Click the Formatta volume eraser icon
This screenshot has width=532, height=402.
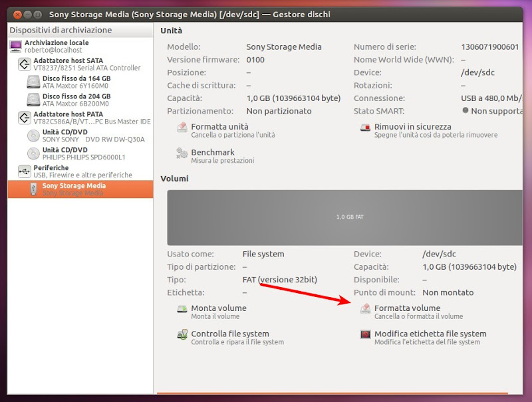click(x=365, y=309)
